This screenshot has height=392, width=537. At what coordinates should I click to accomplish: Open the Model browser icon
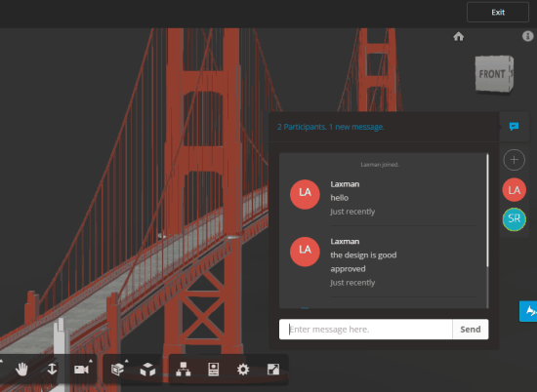[x=184, y=370]
